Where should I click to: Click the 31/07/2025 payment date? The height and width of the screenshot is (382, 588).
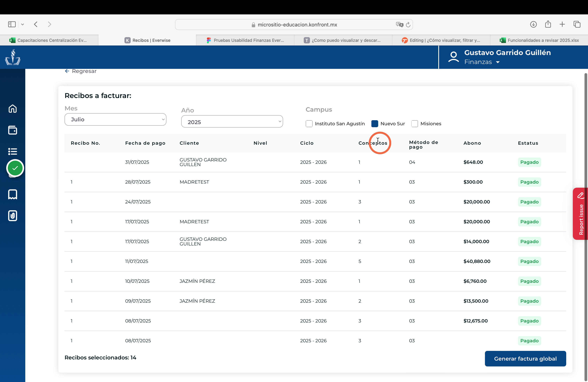pyautogui.click(x=137, y=162)
